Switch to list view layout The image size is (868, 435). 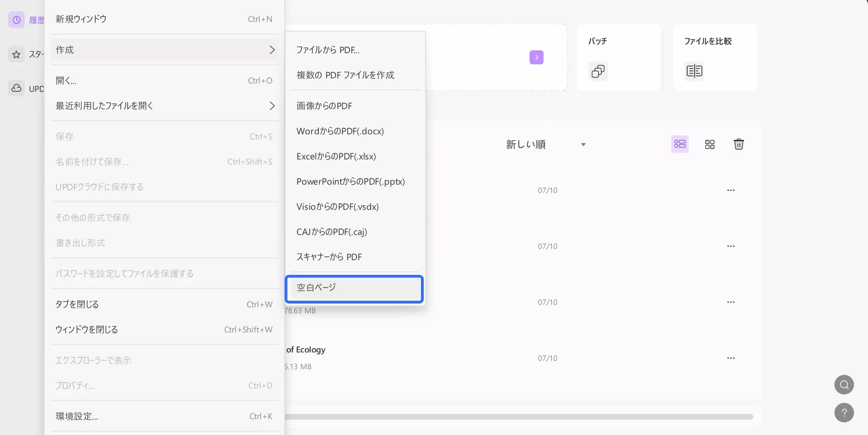(x=680, y=144)
